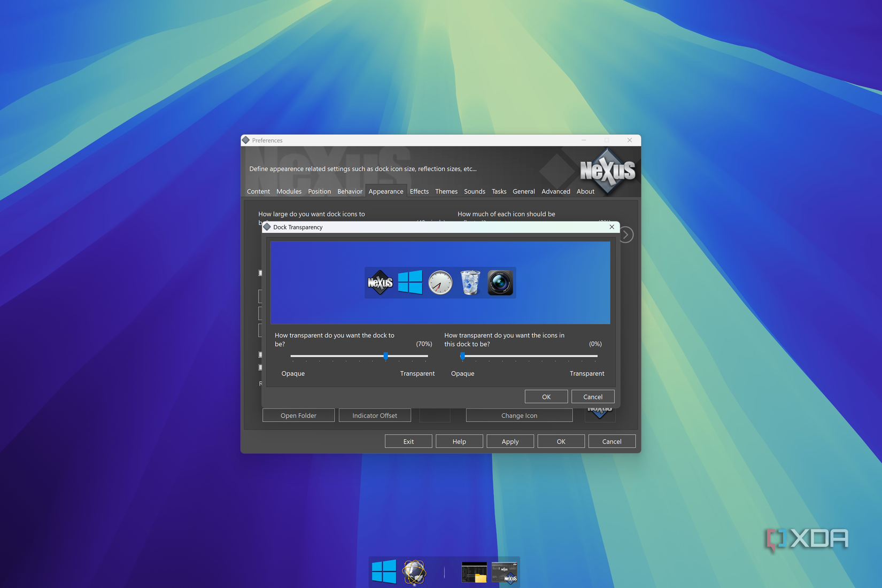Open Folder via its button

pyautogui.click(x=298, y=415)
